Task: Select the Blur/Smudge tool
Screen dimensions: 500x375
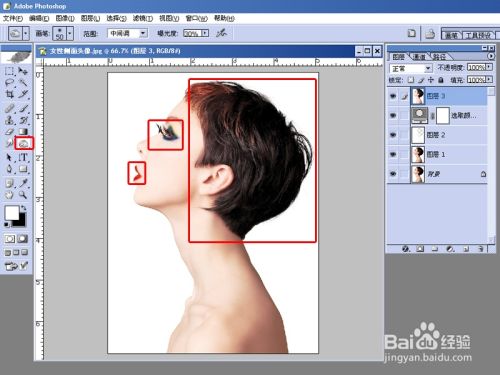Action: 9,143
